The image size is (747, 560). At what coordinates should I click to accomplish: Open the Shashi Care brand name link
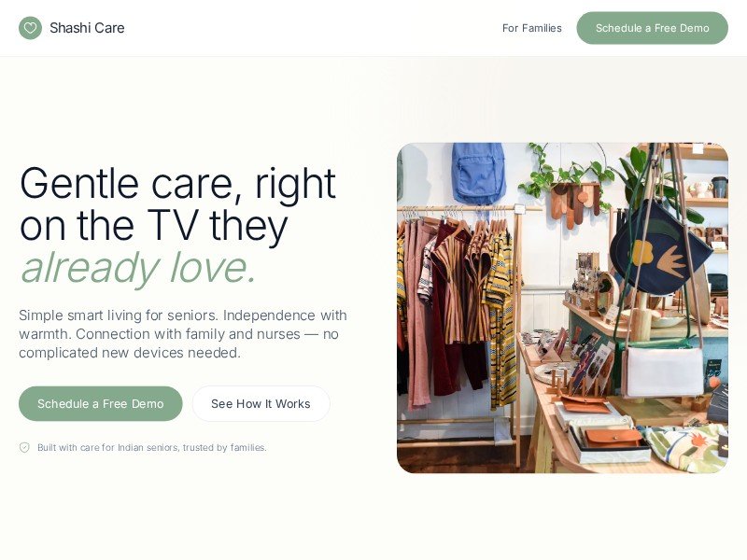click(87, 28)
